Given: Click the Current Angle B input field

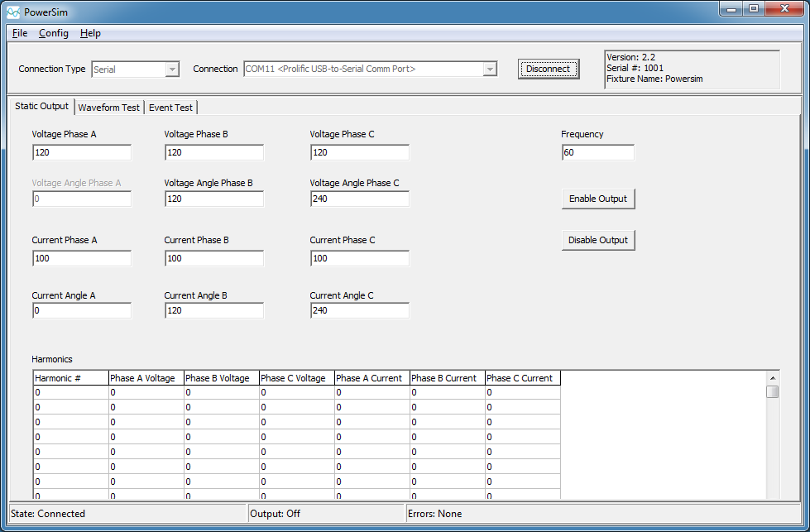Looking at the screenshot, I should pyautogui.click(x=214, y=310).
